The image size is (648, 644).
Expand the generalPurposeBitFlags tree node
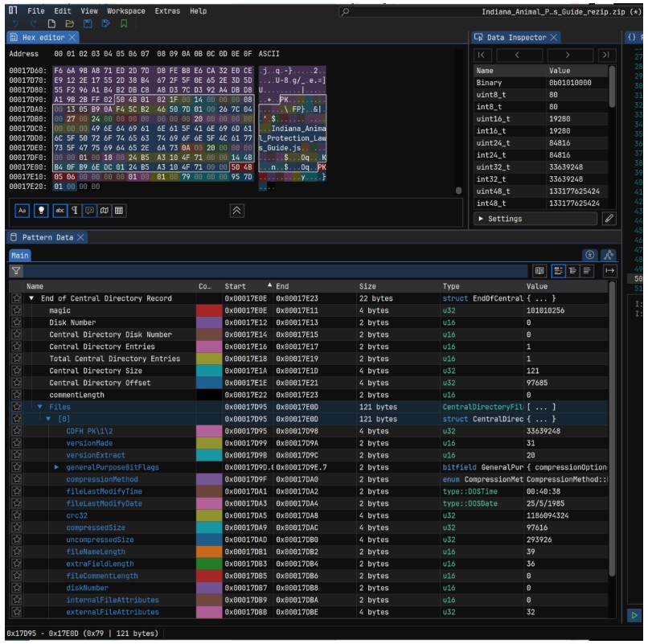[56, 467]
